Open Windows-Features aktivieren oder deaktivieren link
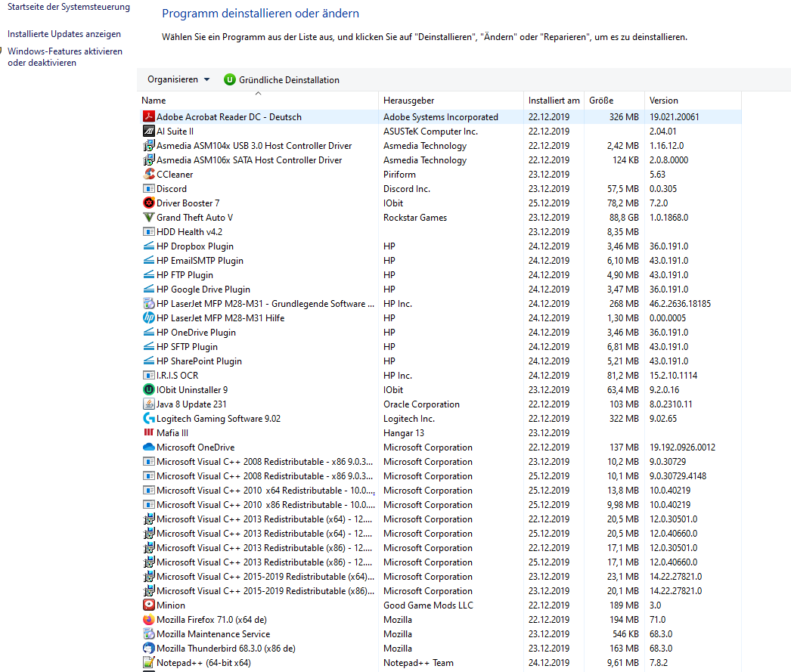Viewport: 791px width, 672px height. coord(65,57)
